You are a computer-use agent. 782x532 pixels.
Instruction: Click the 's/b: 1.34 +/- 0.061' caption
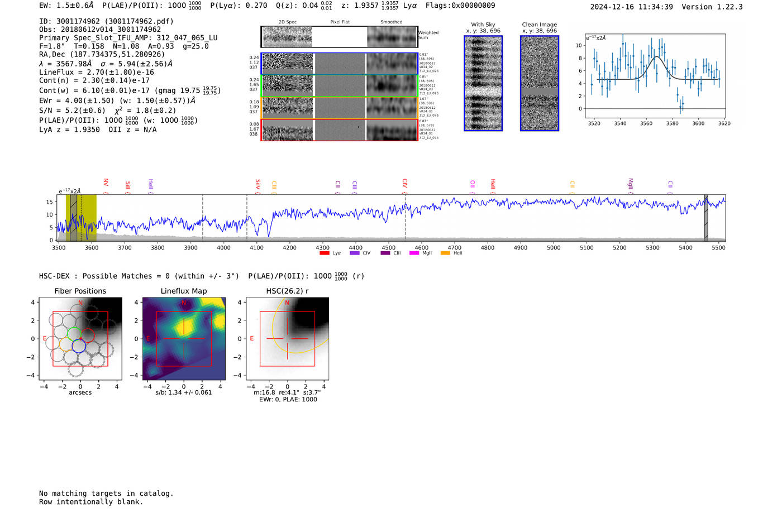click(184, 392)
